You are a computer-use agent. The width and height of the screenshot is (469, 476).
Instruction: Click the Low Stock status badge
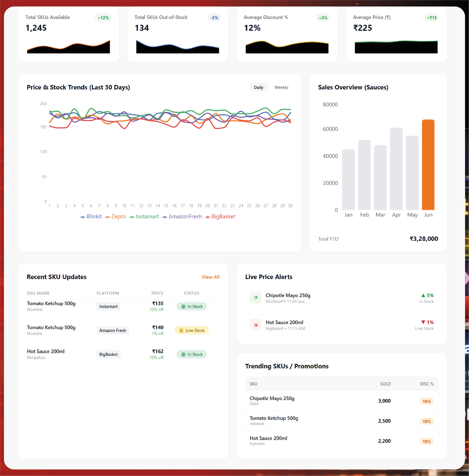coord(192,330)
